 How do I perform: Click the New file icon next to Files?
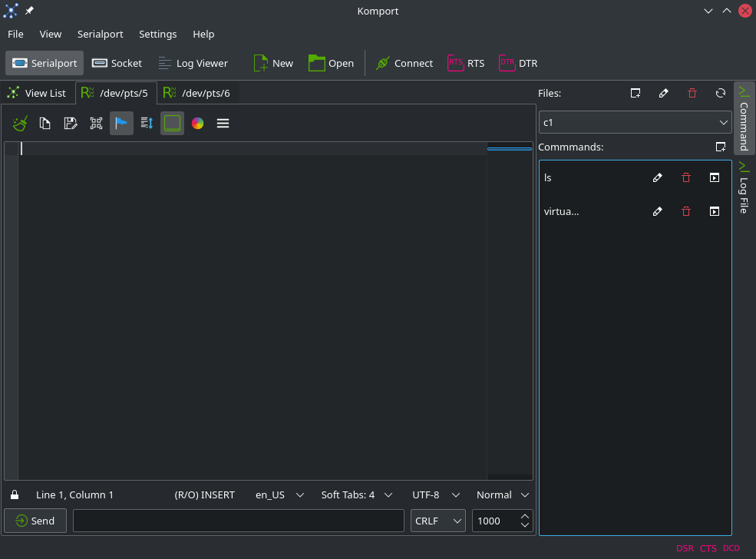(x=636, y=93)
